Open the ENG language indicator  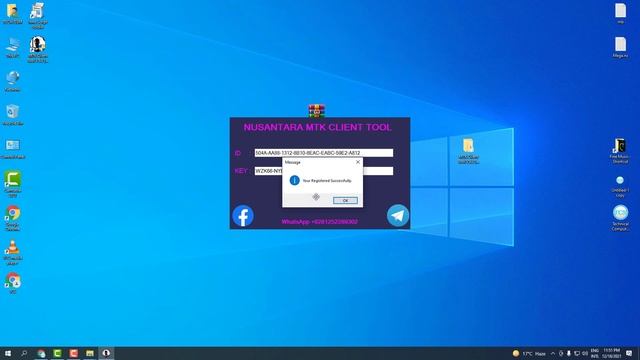pyautogui.click(x=595, y=353)
